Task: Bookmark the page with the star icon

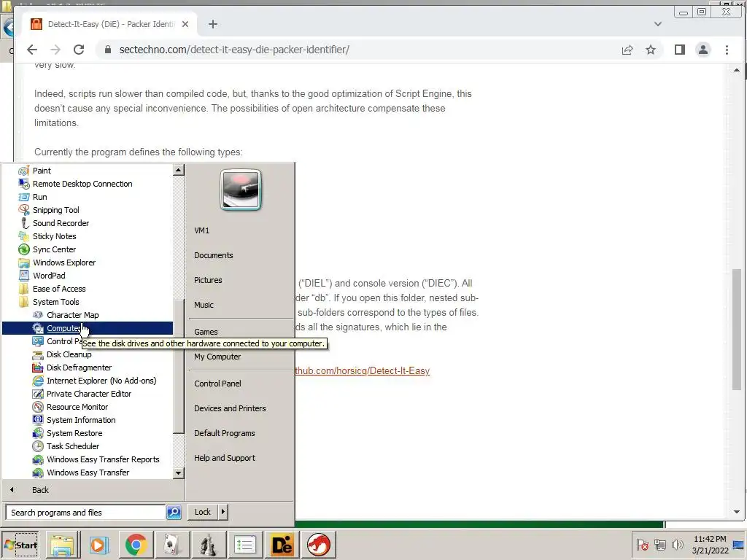Action: pyautogui.click(x=650, y=50)
